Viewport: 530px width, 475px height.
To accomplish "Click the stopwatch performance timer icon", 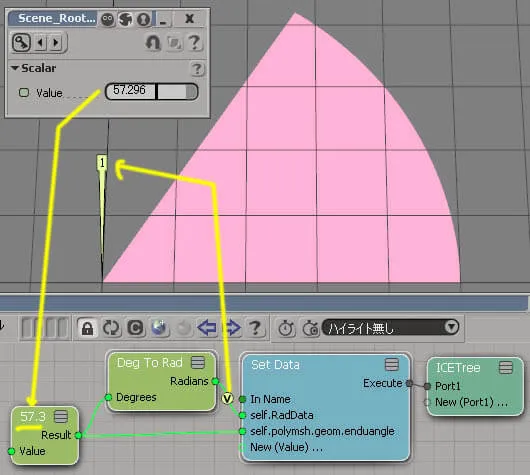I will pyautogui.click(x=286, y=328).
